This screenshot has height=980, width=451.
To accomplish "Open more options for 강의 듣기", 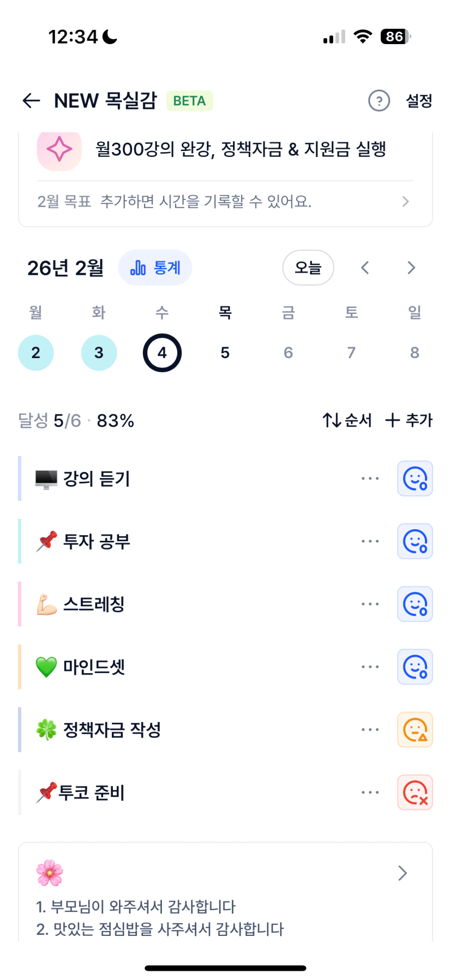I will (x=370, y=479).
